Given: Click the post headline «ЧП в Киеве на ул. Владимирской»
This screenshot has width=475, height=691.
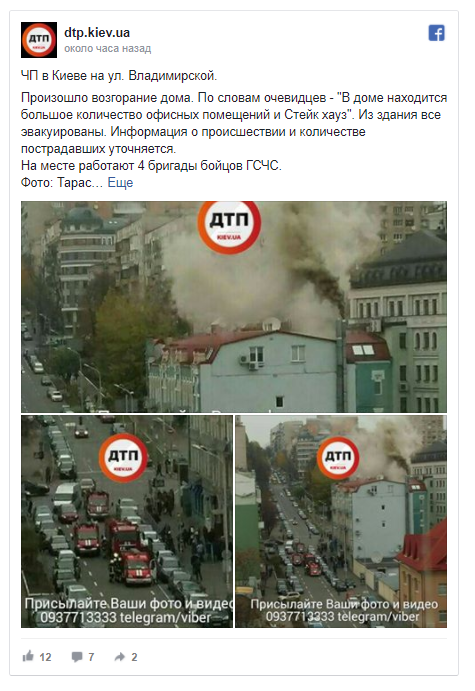Looking at the screenshot, I should [119, 76].
